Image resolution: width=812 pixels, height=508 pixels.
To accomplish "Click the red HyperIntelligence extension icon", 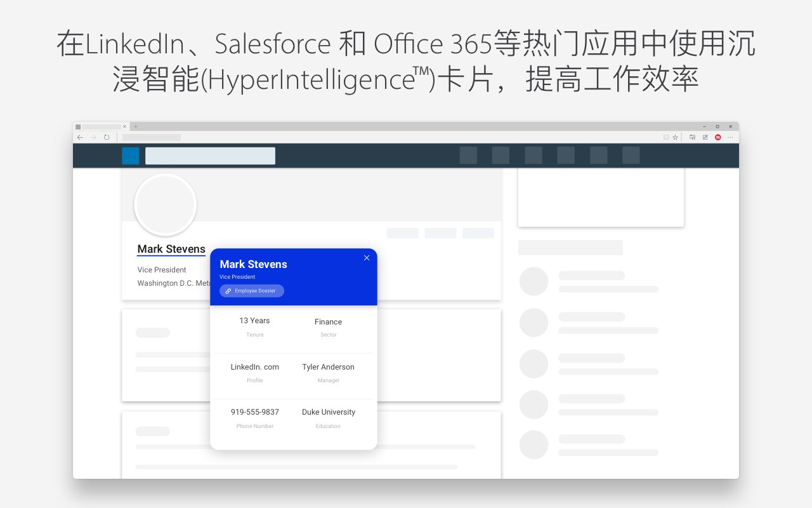I will click(718, 137).
